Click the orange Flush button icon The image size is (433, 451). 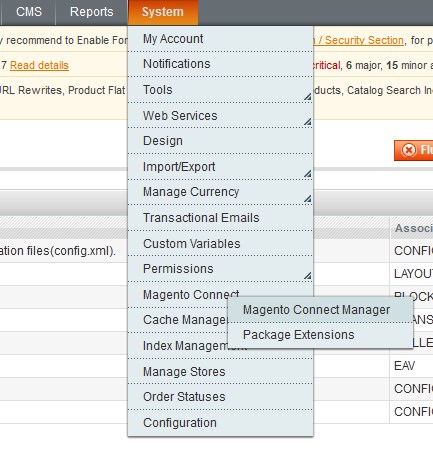(409, 150)
